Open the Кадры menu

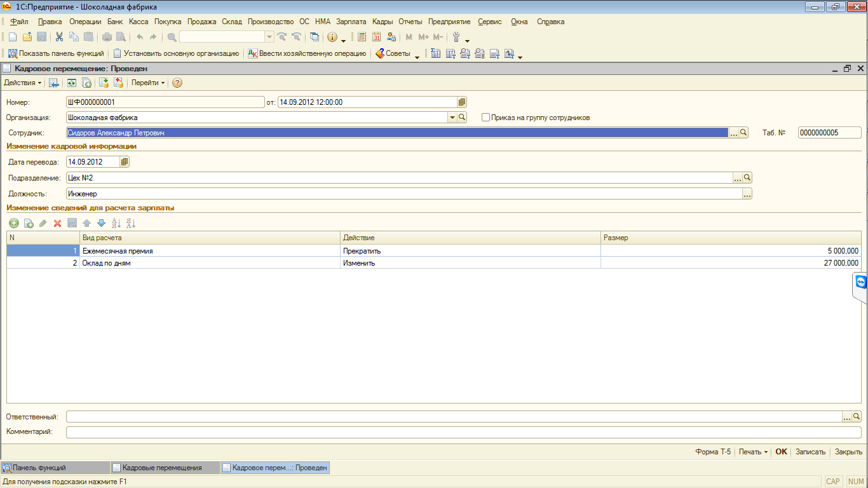[x=383, y=22]
